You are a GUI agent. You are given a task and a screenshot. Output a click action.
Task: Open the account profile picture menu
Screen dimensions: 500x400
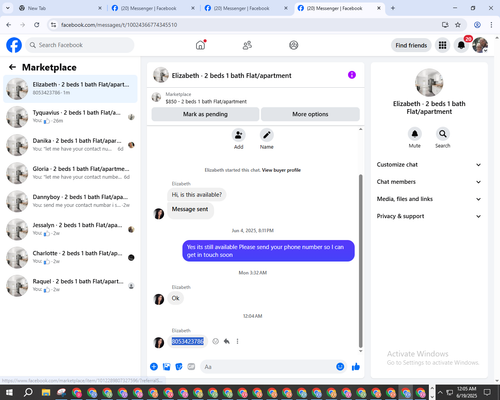pos(480,45)
